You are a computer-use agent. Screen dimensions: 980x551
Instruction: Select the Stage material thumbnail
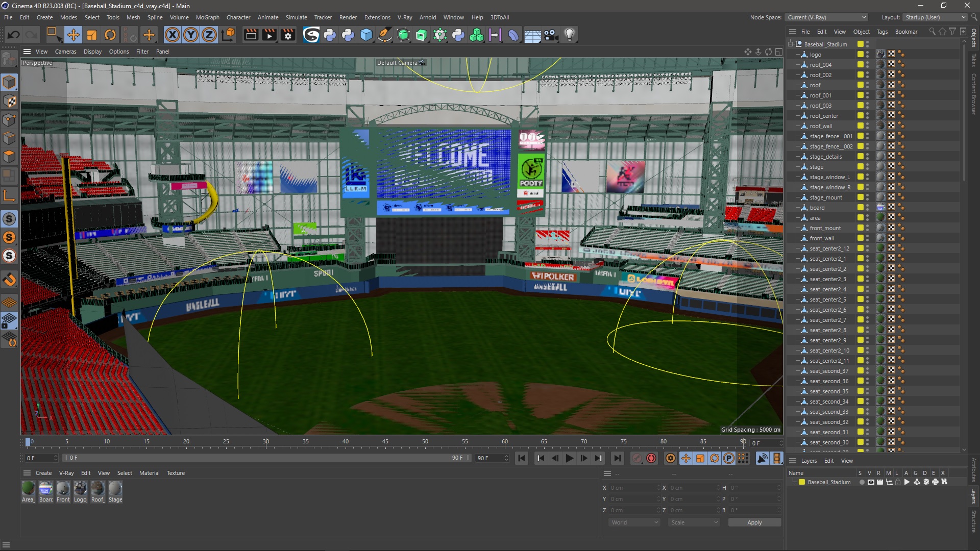pyautogui.click(x=115, y=489)
